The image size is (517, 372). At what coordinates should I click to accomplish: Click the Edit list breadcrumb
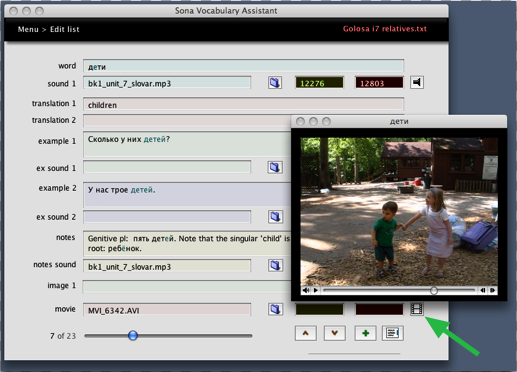(65, 29)
